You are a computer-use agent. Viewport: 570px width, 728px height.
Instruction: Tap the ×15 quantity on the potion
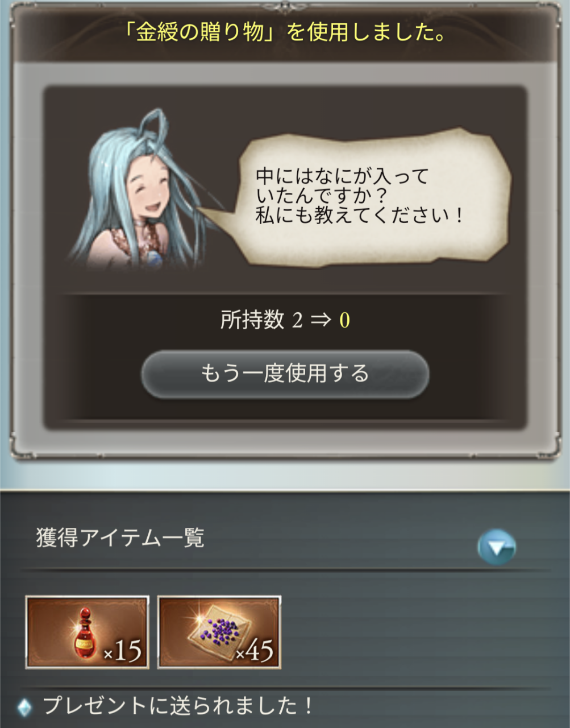(123, 650)
